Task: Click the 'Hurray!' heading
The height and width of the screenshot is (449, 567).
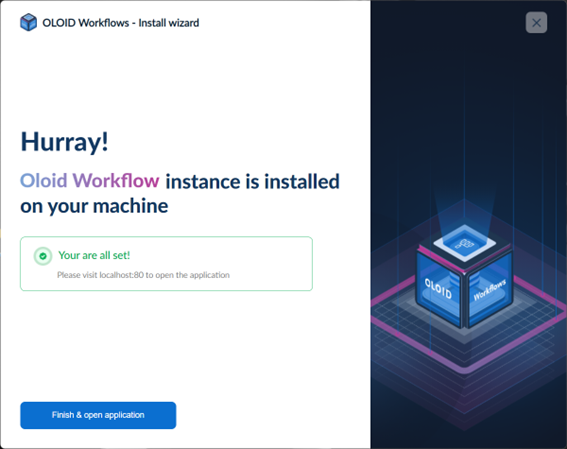Action: (64, 141)
